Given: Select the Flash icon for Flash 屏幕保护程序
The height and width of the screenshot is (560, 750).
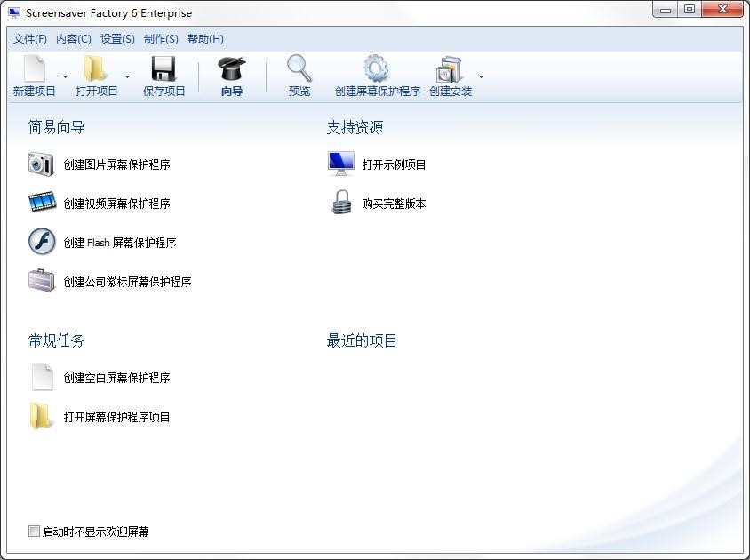Looking at the screenshot, I should tap(41, 242).
